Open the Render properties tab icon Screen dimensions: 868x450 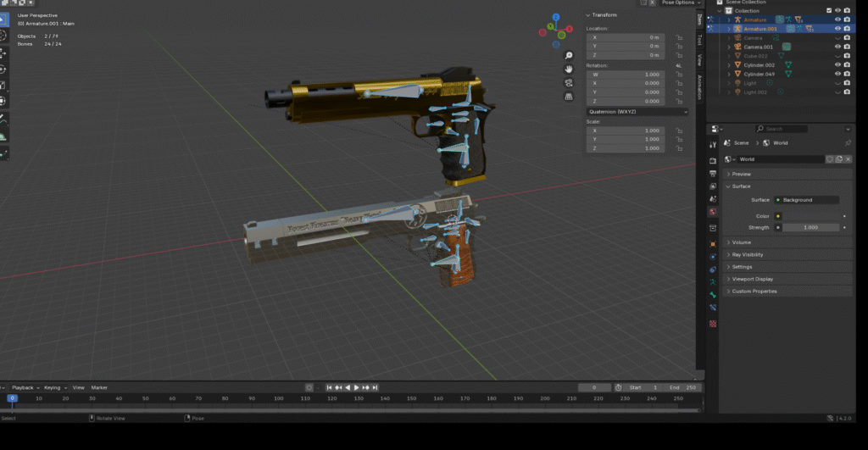[x=713, y=159]
